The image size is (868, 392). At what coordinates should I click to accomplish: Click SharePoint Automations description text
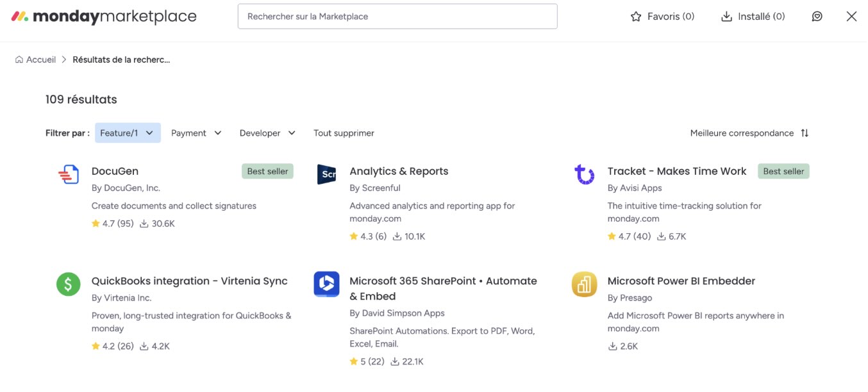tap(442, 337)
